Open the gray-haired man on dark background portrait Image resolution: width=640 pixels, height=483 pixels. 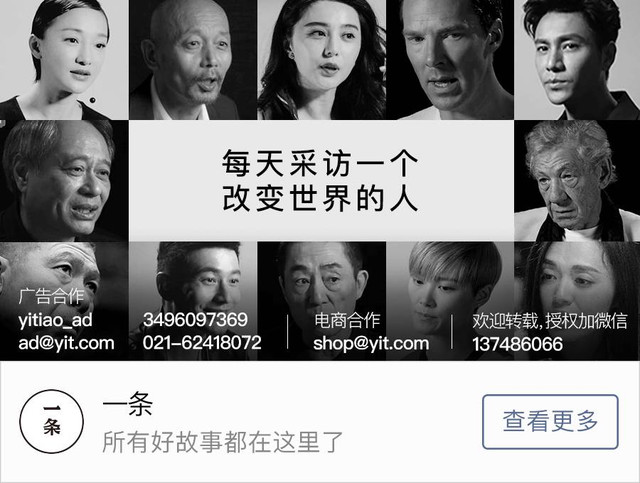(64, 180)
